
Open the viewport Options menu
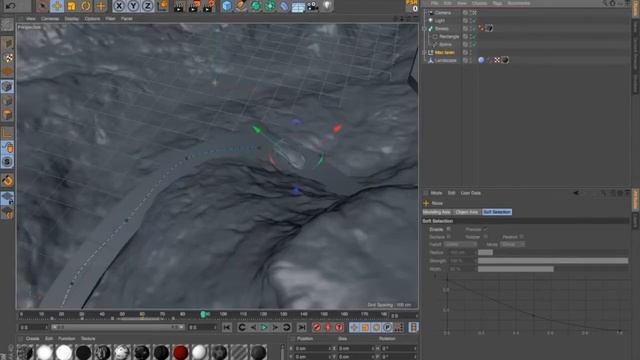[92, 19]
